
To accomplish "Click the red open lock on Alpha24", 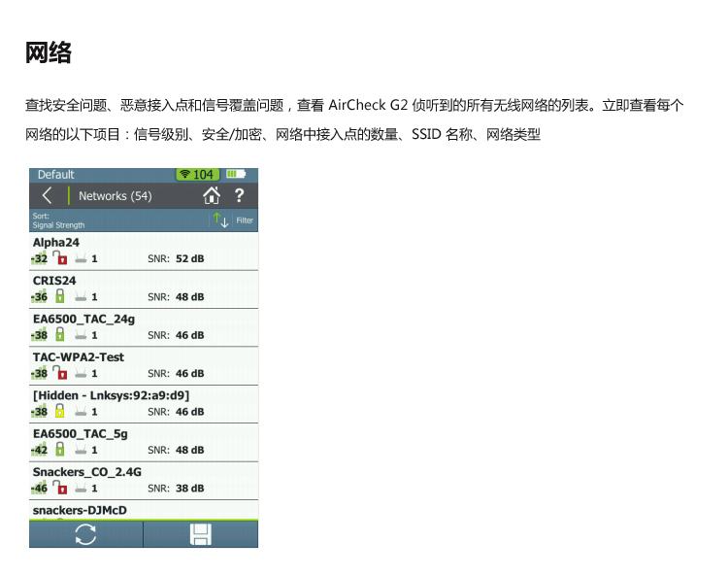I will click(60, 257).
